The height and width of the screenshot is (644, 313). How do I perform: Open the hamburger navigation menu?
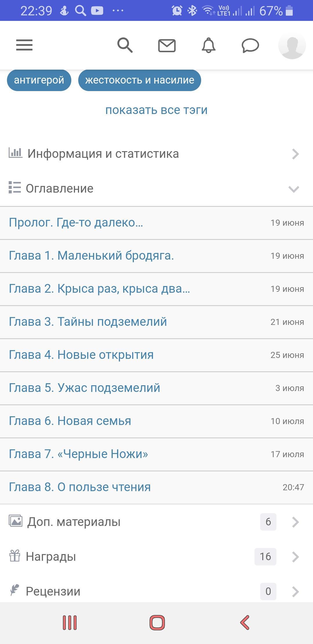click(24, 45)
